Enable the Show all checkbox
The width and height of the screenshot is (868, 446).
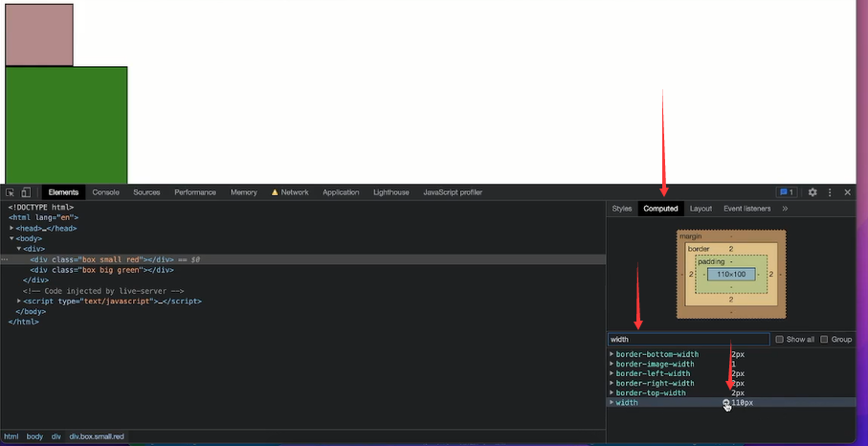coord(779,339)
